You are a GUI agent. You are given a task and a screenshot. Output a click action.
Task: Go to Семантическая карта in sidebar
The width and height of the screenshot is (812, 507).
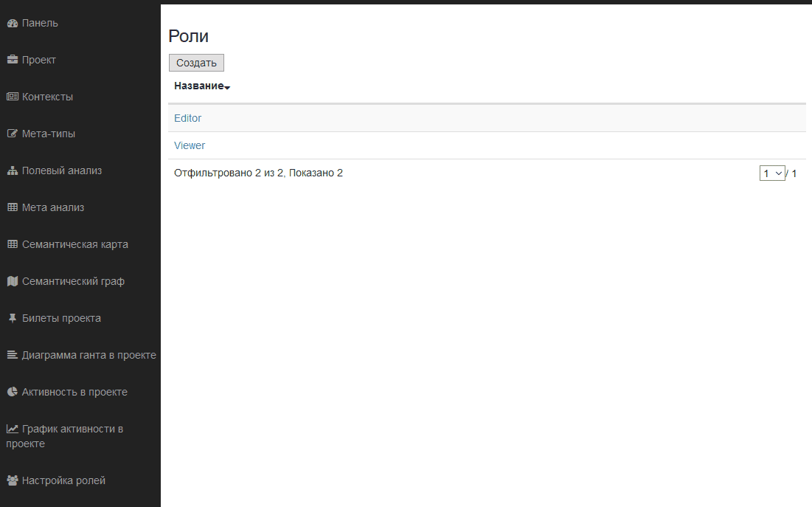point(74,245)
